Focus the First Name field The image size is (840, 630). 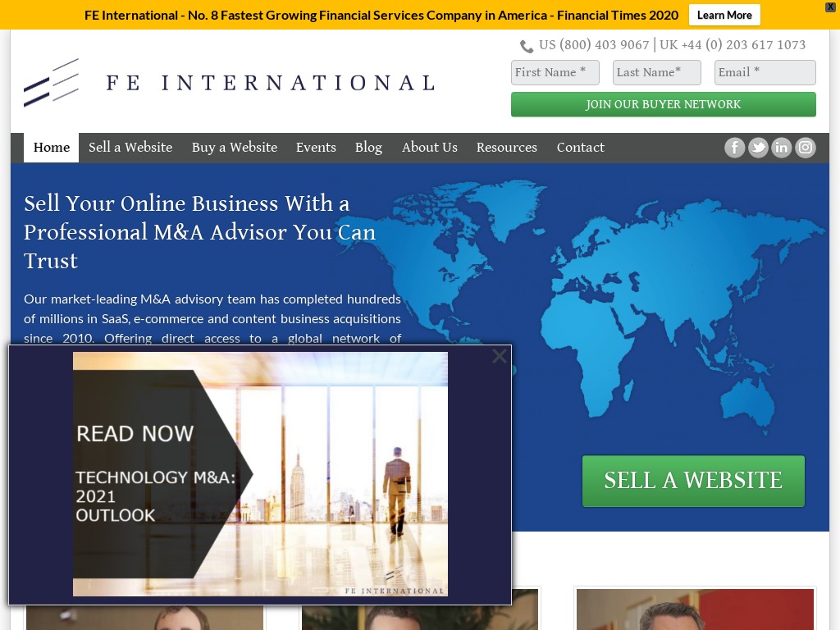pyautogui.click(x=555, y=72)
